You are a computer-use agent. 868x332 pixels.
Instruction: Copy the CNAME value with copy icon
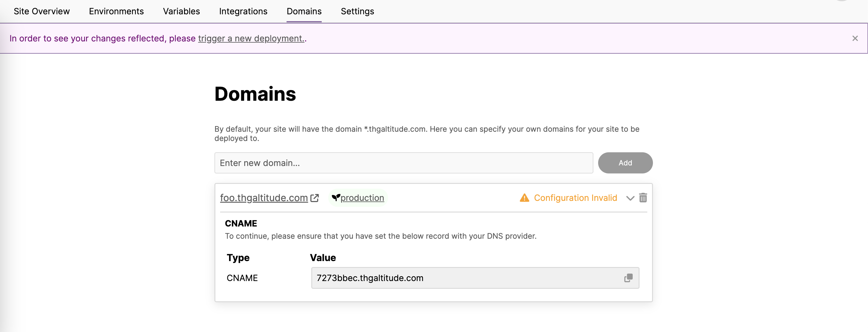pos(629,278)
